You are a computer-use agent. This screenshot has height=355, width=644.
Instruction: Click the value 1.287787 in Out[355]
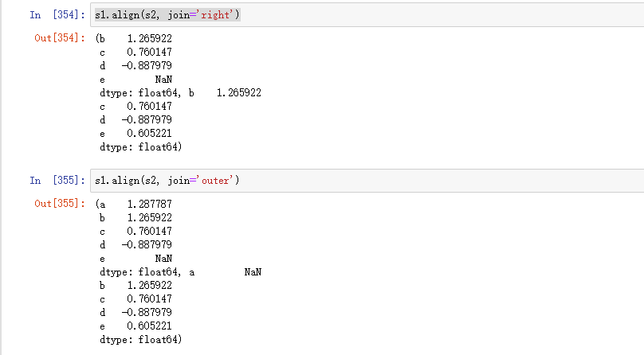pyautogui.click(x=149, y=204)
